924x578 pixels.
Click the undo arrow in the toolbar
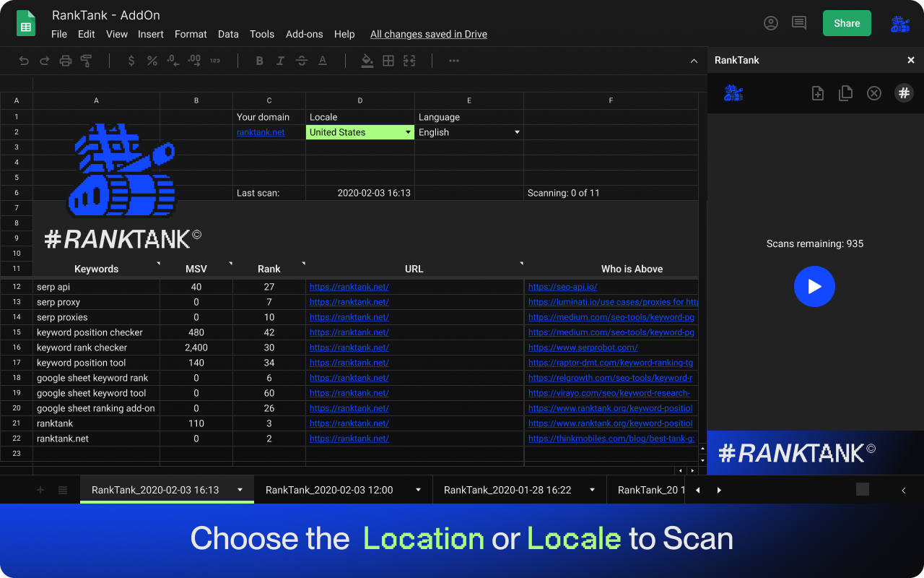[24, 61]
